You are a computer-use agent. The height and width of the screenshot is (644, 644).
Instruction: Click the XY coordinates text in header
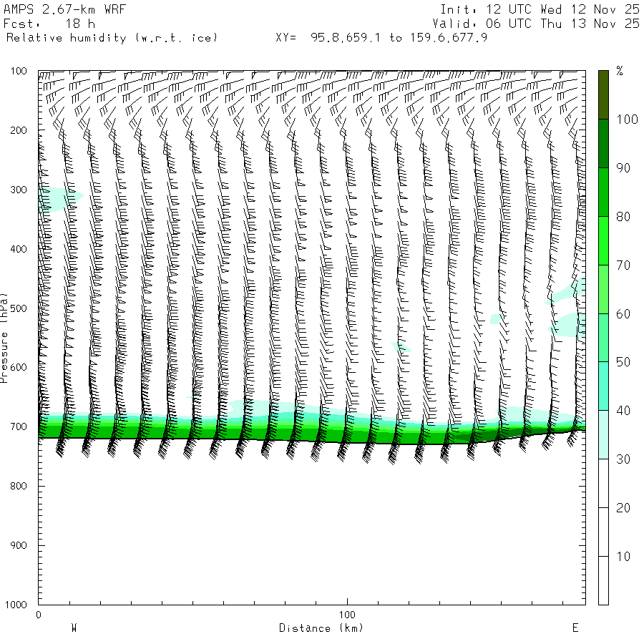(381, 37)
